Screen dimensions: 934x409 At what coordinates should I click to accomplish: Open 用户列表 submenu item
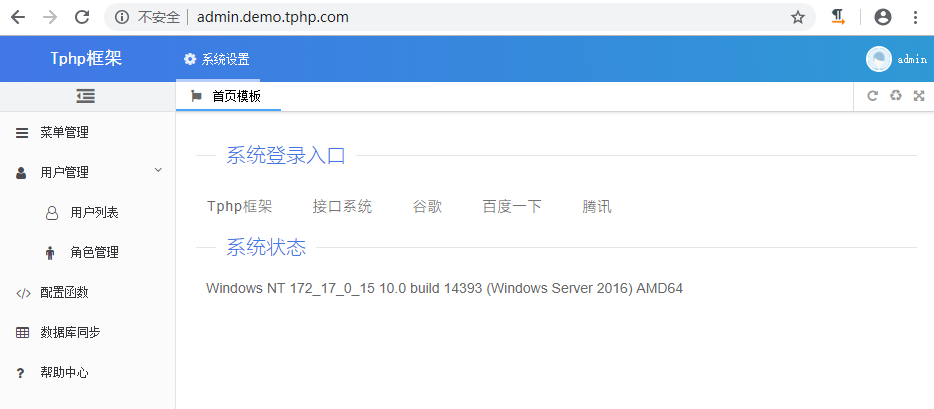coord(88,213)
